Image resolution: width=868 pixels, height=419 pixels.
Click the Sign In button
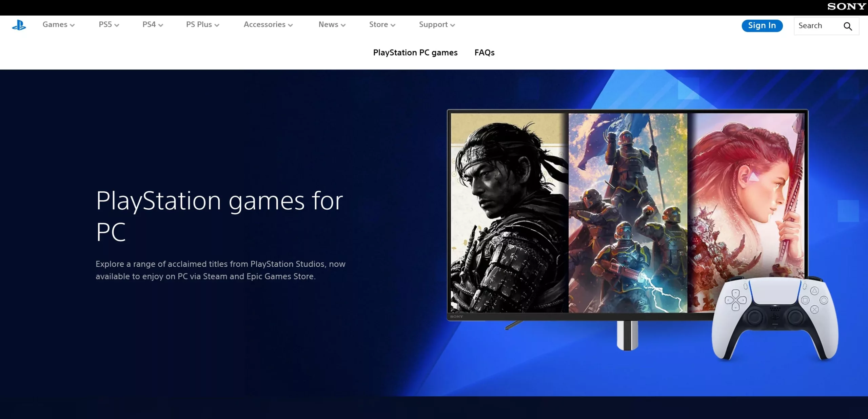[762, 25]
